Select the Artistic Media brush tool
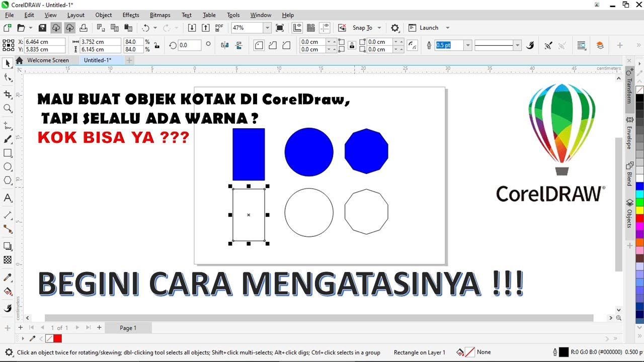The image size is (644, 362). click(x=8, y=139)
